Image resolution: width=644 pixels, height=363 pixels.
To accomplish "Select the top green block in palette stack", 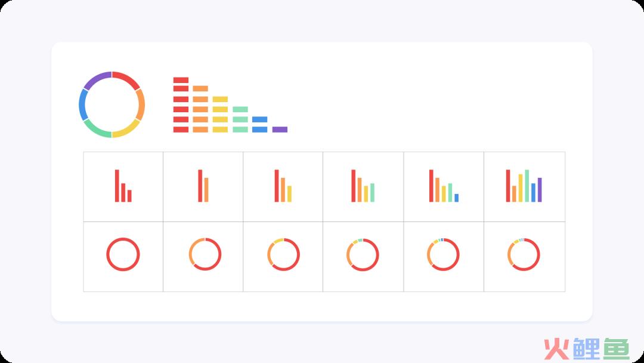I will (240, 109).
